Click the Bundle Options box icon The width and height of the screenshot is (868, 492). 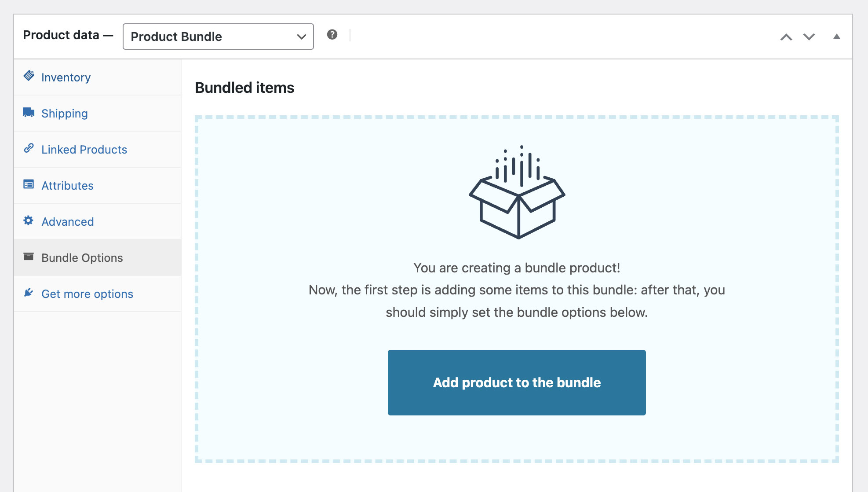29,257
